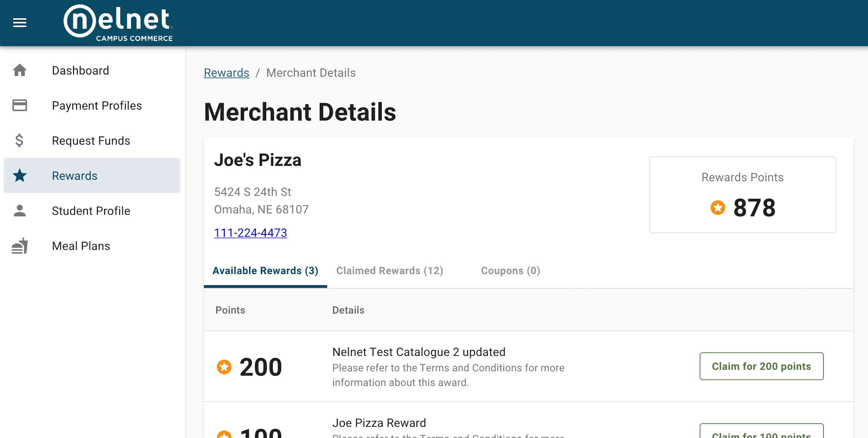The height and width of the screenshot is (438, 868).
Task: Navigate to Meal Plans in sidebar
Action: (81, 246)
